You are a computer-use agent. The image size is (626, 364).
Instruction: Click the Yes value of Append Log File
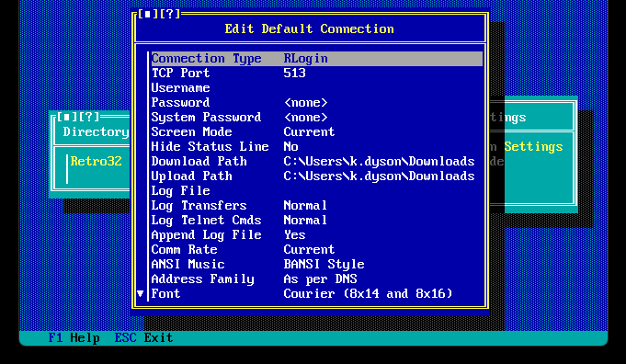[x=295, y=234]
